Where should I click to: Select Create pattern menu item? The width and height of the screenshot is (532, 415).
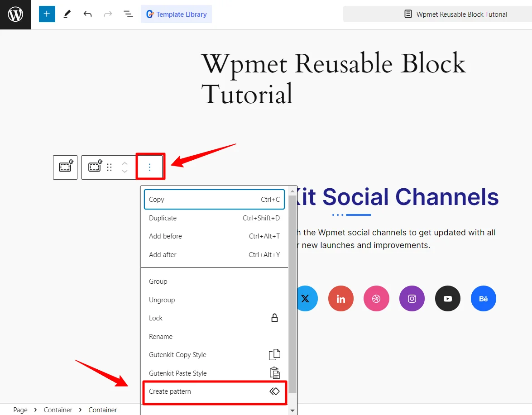tap(214, 391)
